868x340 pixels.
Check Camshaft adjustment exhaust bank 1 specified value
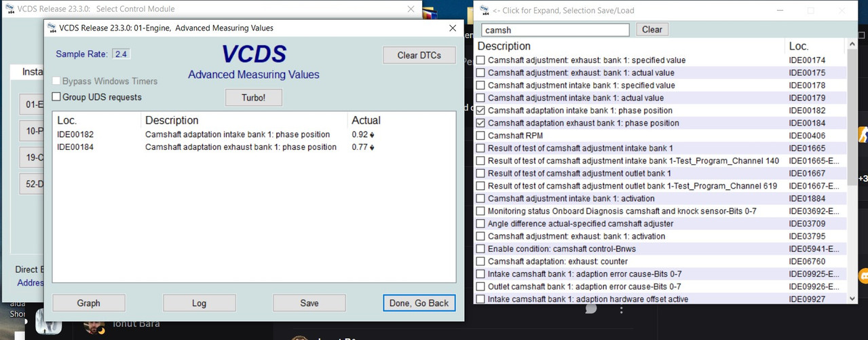(480, 60)
